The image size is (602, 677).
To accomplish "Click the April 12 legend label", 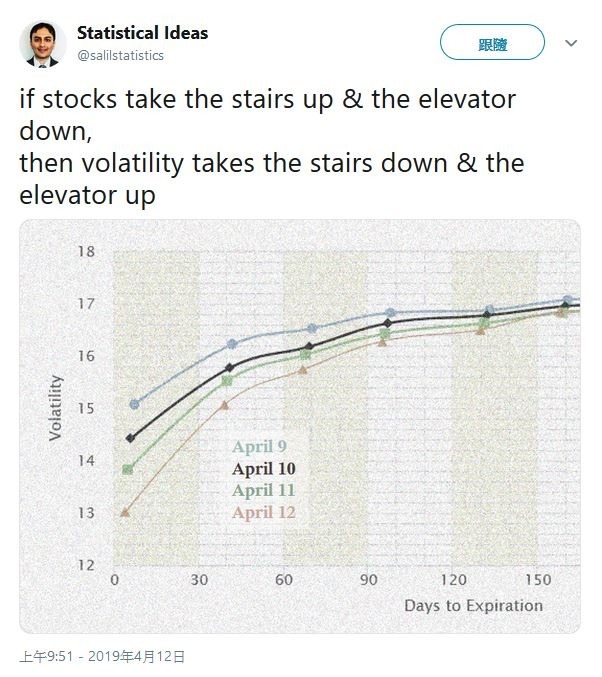I will tap(263, 512).
